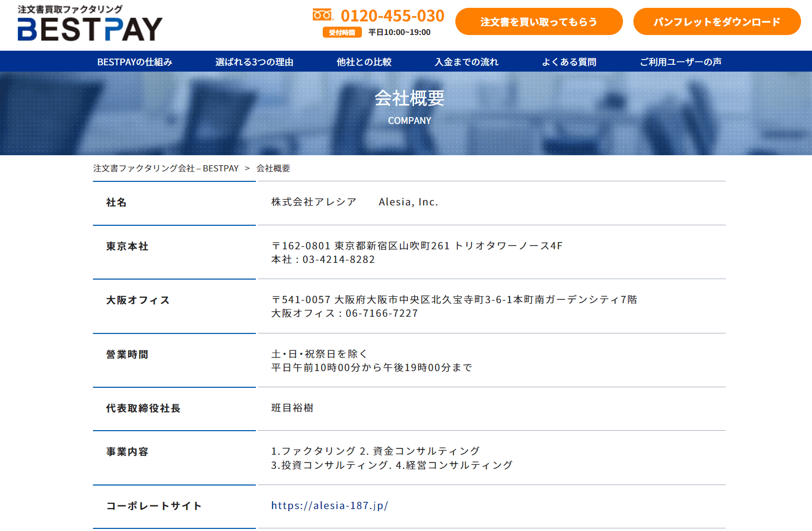Open the 入金までの流れ menu item
The image size is (812, 531).
[466, 62]
